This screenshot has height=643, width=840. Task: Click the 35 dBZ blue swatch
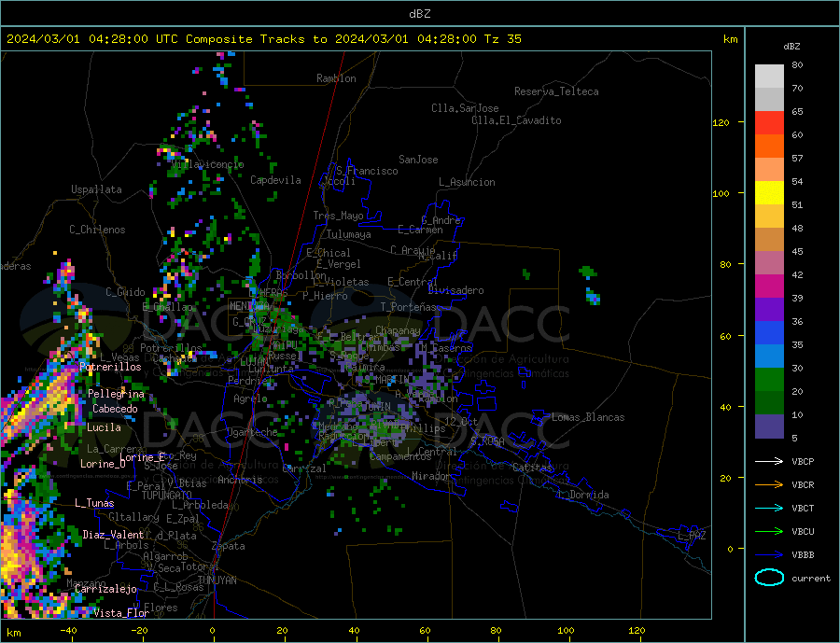point(769,333)
